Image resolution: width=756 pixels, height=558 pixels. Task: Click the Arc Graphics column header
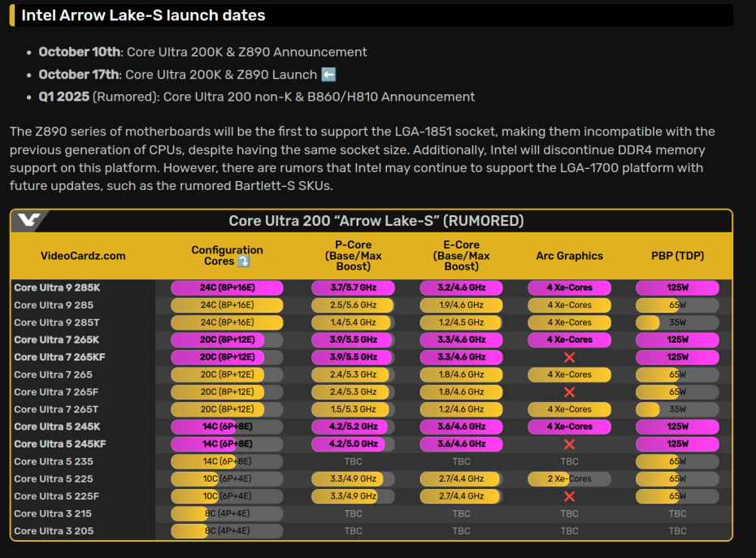point(569,256)
